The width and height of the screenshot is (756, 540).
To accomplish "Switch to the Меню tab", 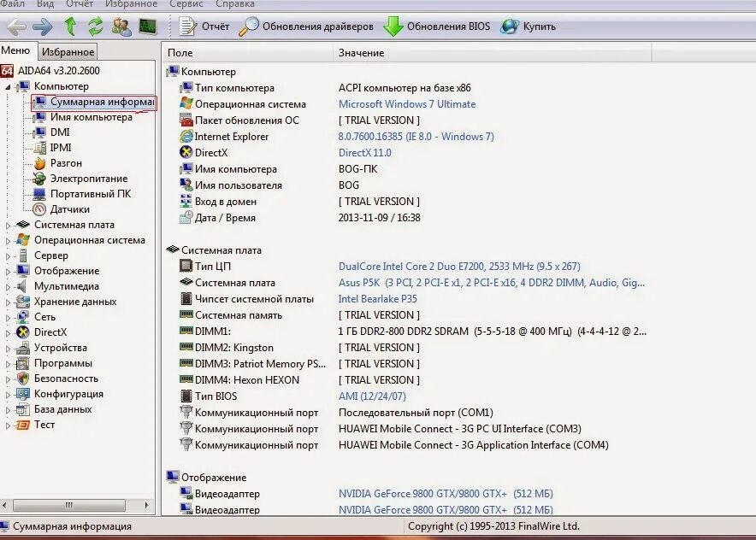I will click(15, 50).
